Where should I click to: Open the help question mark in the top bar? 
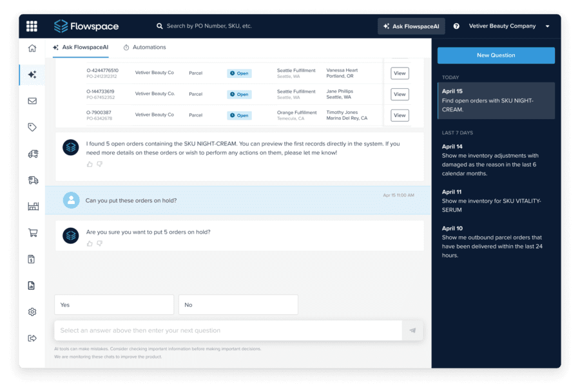pos(457,26)
